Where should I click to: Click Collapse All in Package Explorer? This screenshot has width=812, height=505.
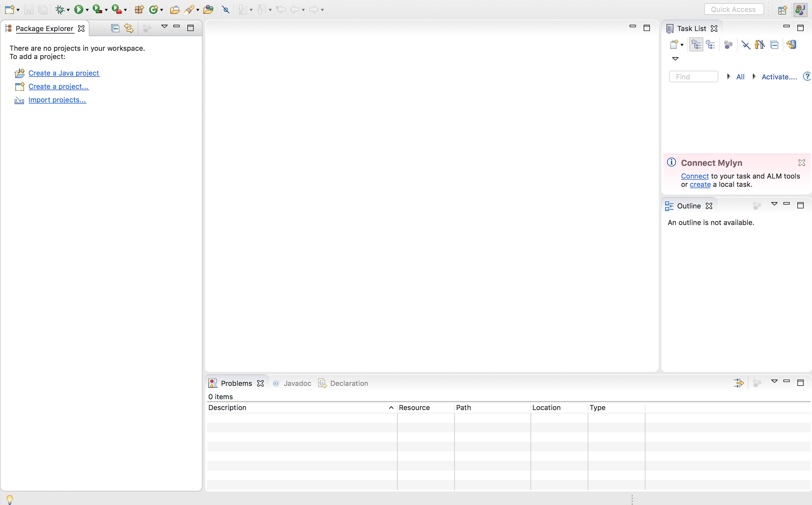[x=115, y=28]
